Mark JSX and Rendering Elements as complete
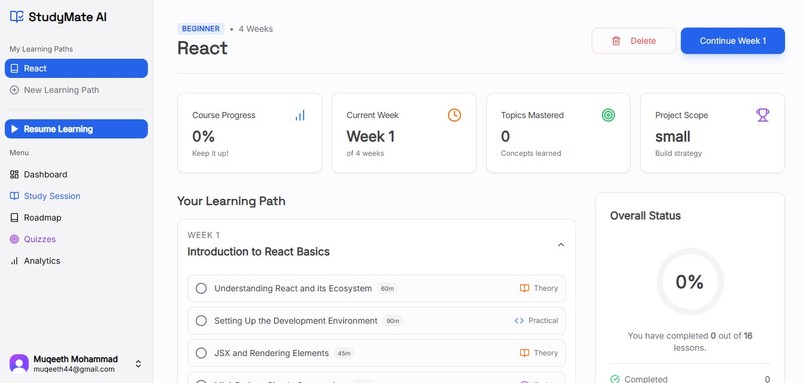The height and width of the screenshot is (383, 806). pos(201,353)
